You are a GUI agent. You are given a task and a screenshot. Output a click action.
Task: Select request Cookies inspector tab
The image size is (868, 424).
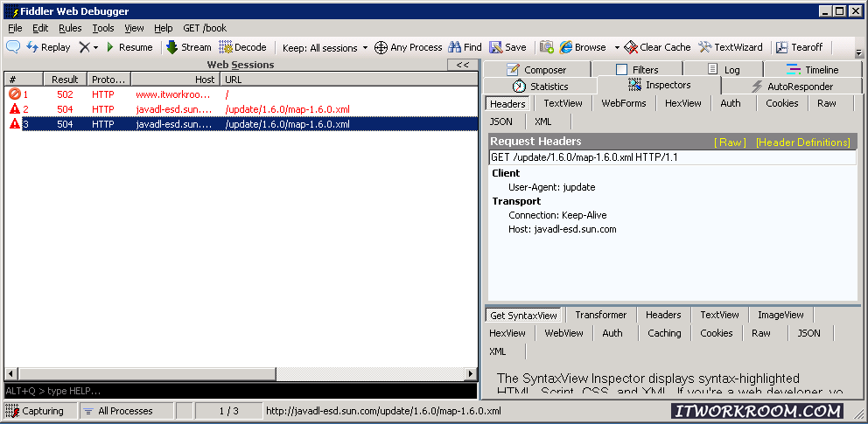(781, 103)
